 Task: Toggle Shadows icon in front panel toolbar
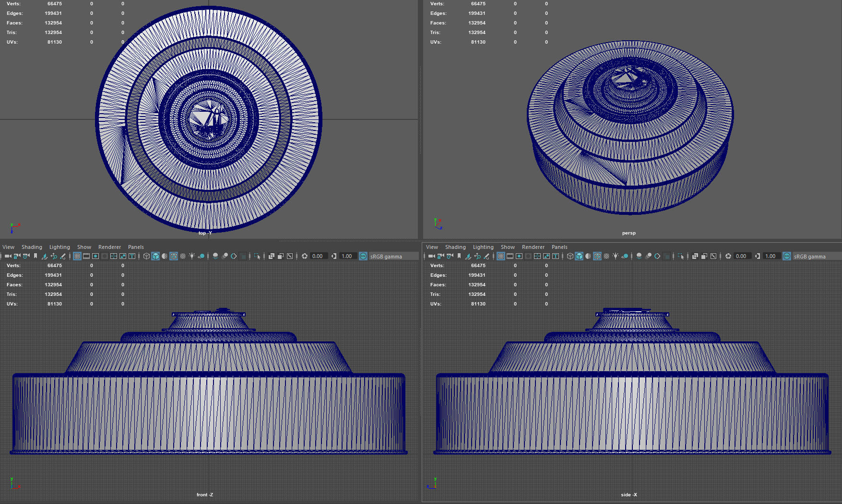pos(201,256)
